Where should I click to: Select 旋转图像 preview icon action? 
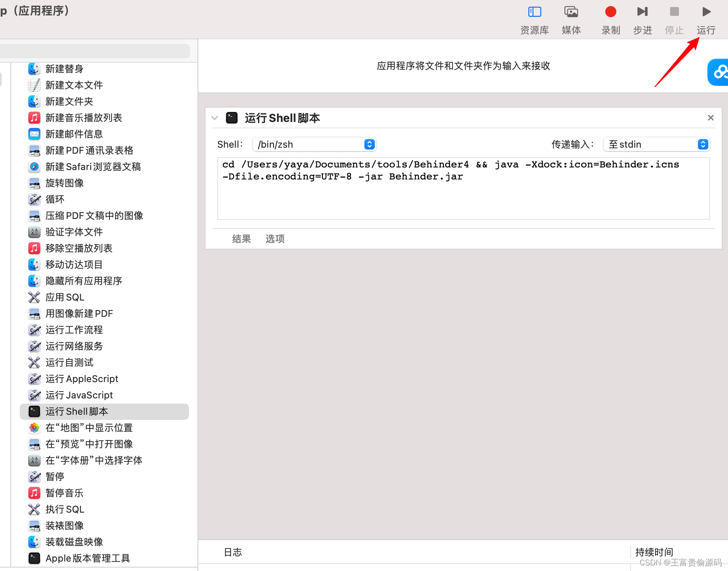(x=34, y=183)
